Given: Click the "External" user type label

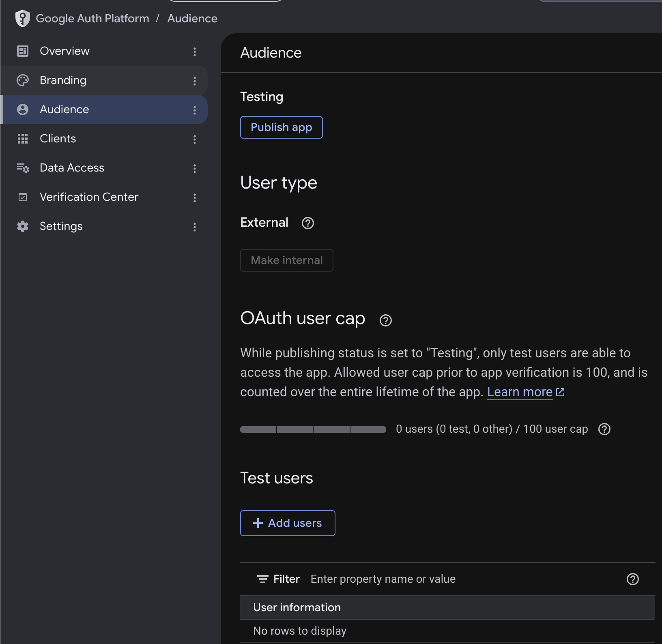Looking at the screenshot, I should point(264,223).
